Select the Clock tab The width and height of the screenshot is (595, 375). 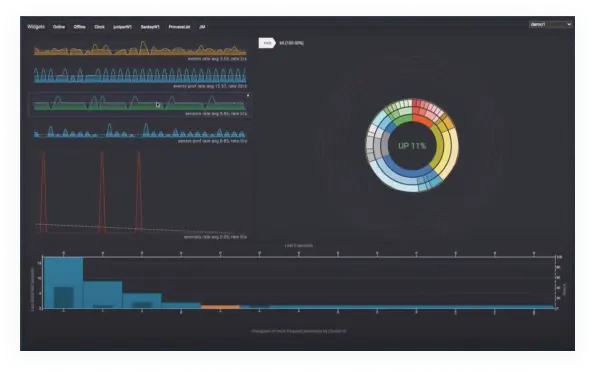(x=99, y=27)
